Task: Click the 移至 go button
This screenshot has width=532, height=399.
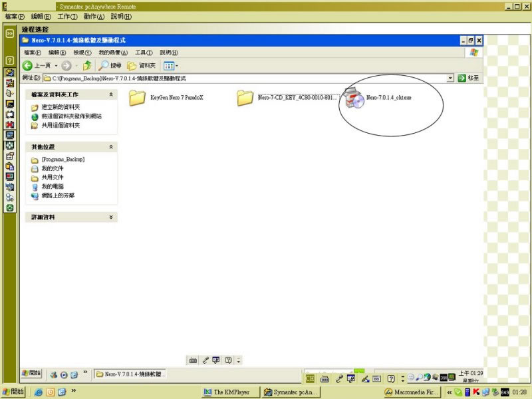Action: click(468, 78)
